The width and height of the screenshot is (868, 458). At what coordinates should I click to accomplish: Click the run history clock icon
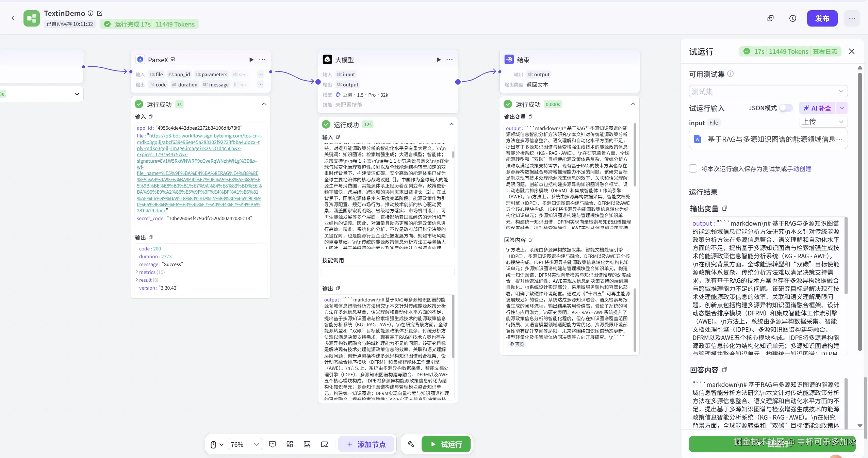click(x=792, y=18)
